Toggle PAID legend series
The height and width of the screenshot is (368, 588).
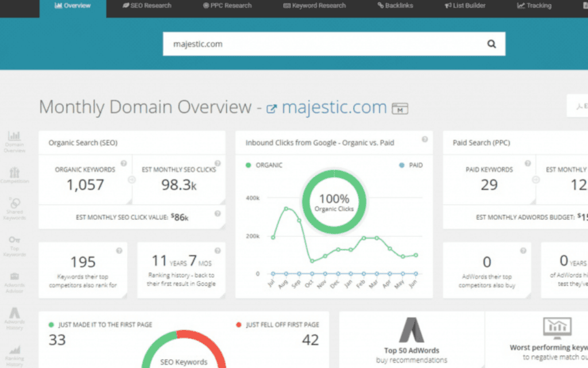click(411, 165)
